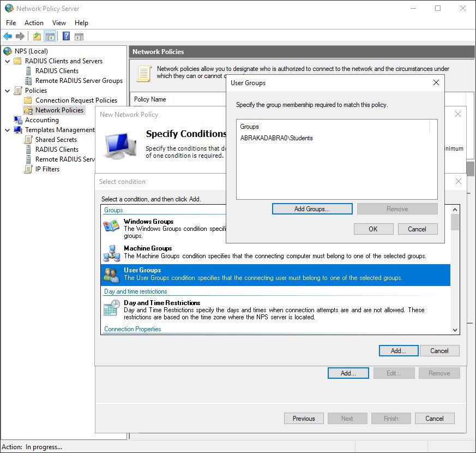
Task: Click the Connection Properties group header
Action: (x=132, y=329)
